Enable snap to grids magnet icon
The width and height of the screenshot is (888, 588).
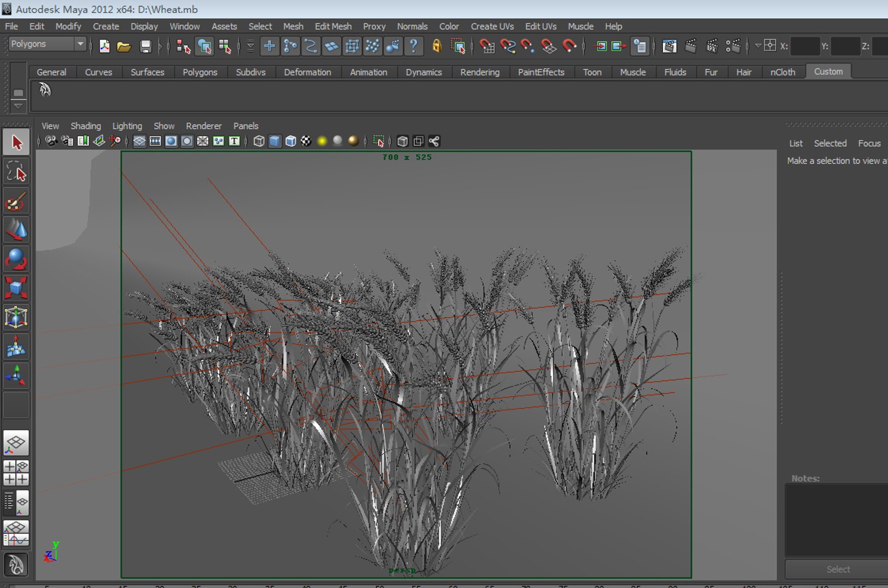(x=487, y=46)
